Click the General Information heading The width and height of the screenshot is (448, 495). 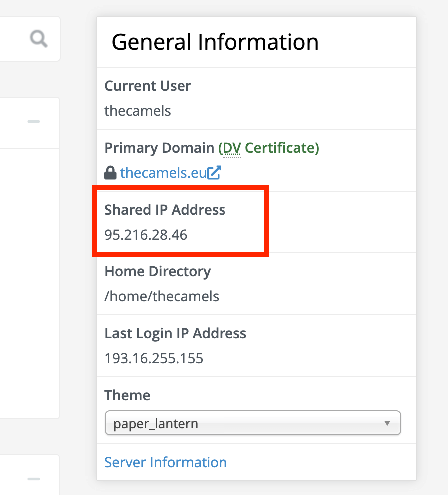coord(215,42)
